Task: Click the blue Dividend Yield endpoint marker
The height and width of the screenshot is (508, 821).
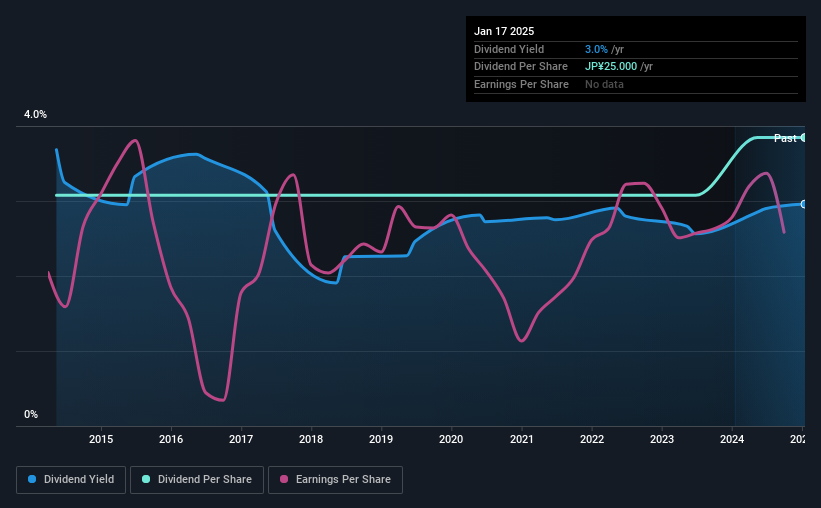Action: (804, 204)
